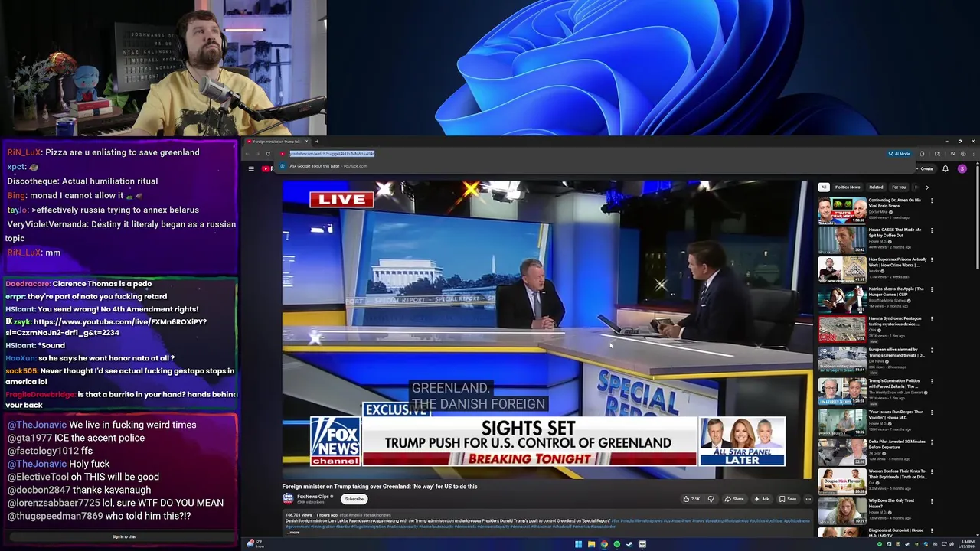Expand description with ...more

pos(295,532)
